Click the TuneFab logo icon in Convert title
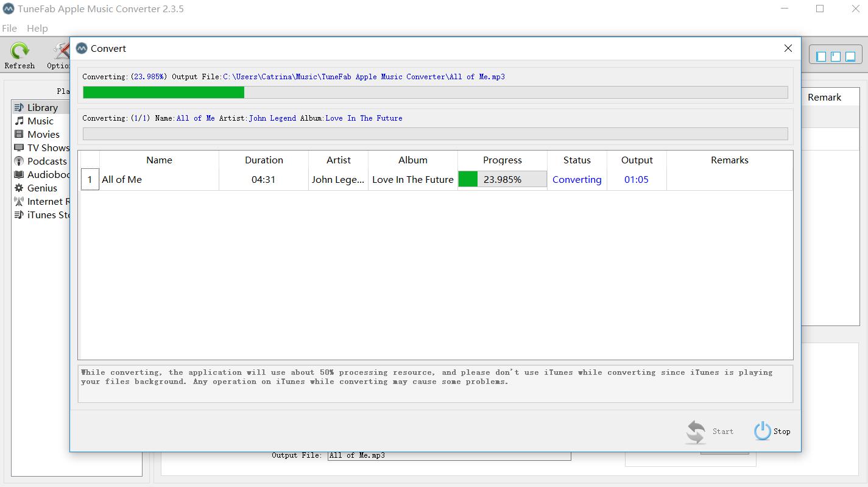The width and height of the screenshot is (868, 487). pos(82,48)
